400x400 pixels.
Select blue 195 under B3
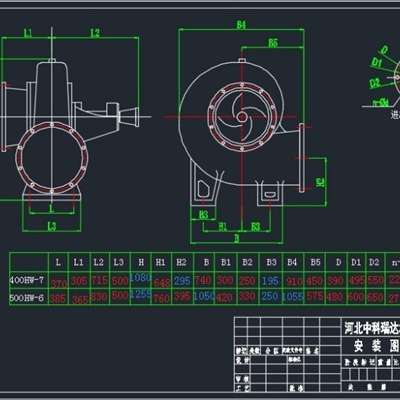point(270,281)
